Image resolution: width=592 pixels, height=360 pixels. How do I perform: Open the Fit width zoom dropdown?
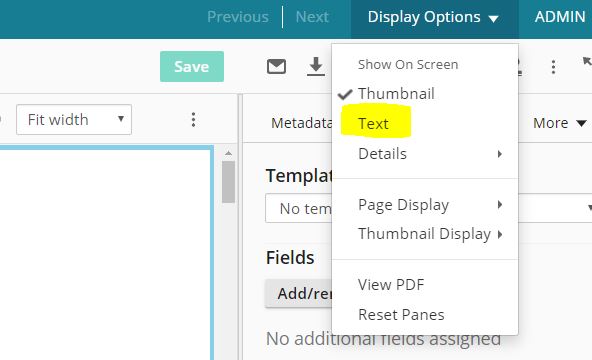pyautogui.click(x=74, y=120)
